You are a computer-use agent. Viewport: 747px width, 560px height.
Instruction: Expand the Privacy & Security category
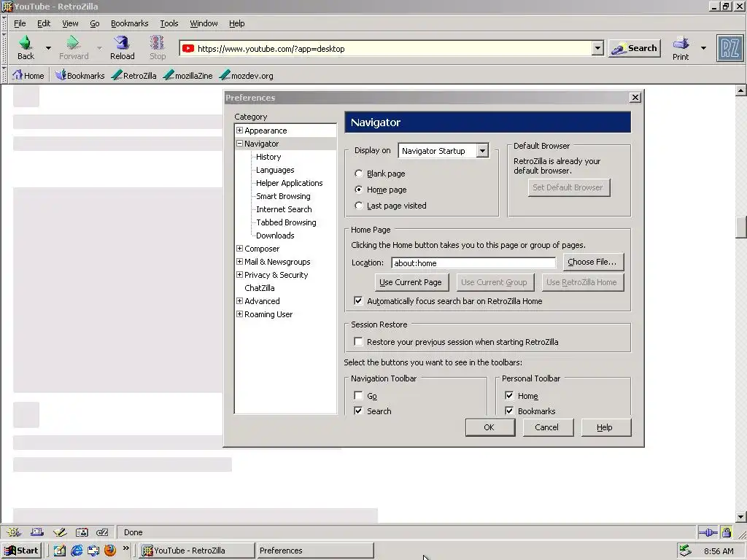coord(239,274)
